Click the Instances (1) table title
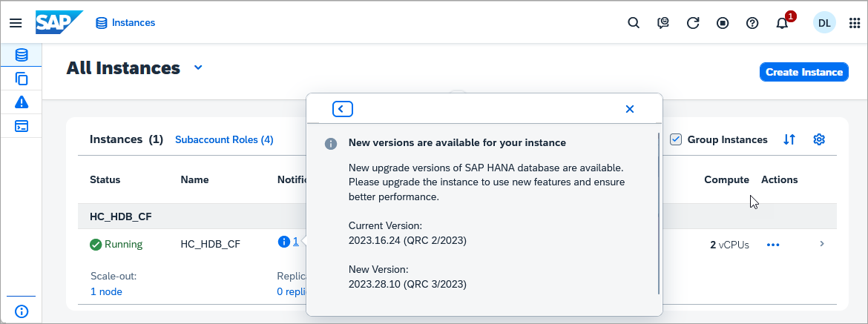Image resolution: width=868 pixels, height=324 pixels. click(126, 139)
